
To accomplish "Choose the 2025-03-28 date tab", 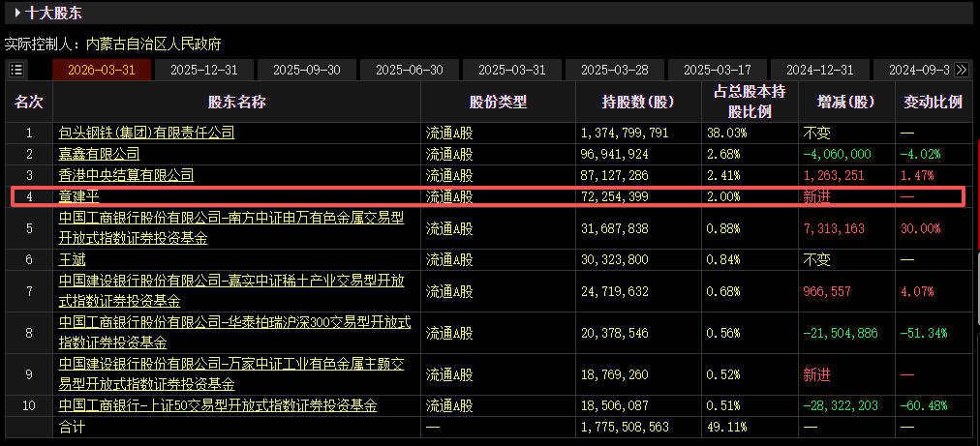I will pyautogui.click(x=615, y=70).
